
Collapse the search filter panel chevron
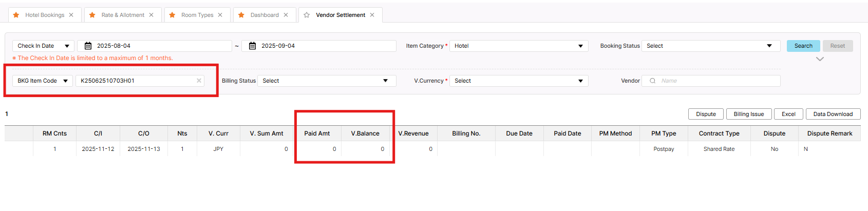[820, 59]
